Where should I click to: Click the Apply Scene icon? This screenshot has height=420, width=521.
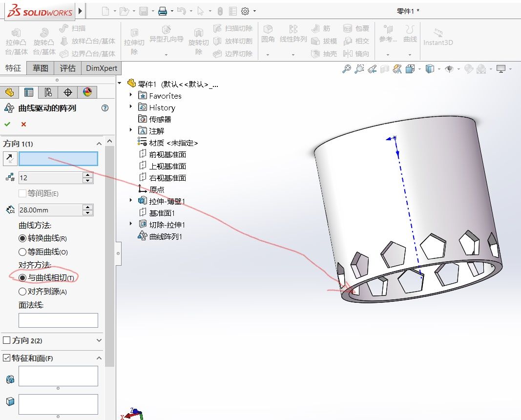click(481, 69)
